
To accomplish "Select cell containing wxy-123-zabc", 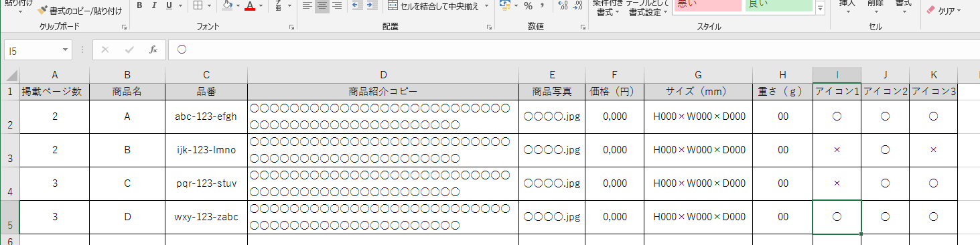I will (206, 217).
